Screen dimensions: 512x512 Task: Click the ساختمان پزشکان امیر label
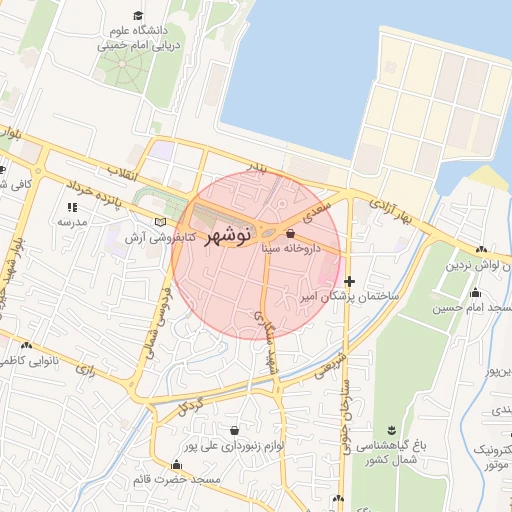pyautogui.click(x=350, y=297)
